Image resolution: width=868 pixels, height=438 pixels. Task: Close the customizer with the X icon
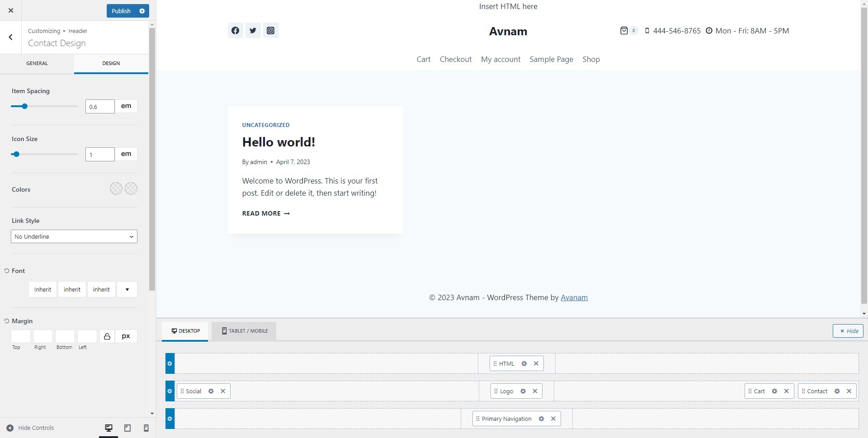11,10
